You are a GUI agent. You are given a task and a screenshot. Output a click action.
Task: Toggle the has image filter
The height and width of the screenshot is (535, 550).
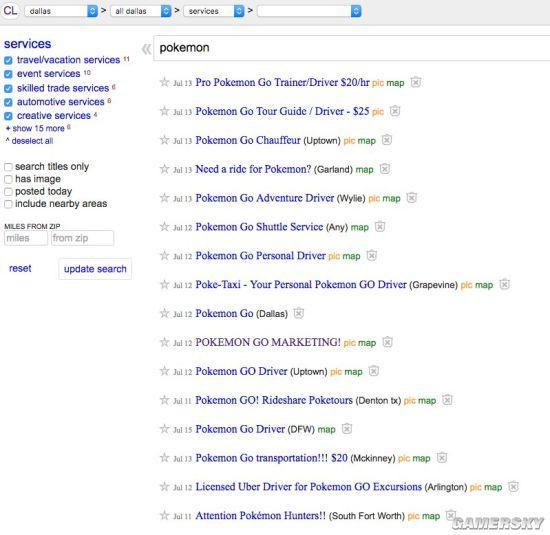[x=8, y=179]
